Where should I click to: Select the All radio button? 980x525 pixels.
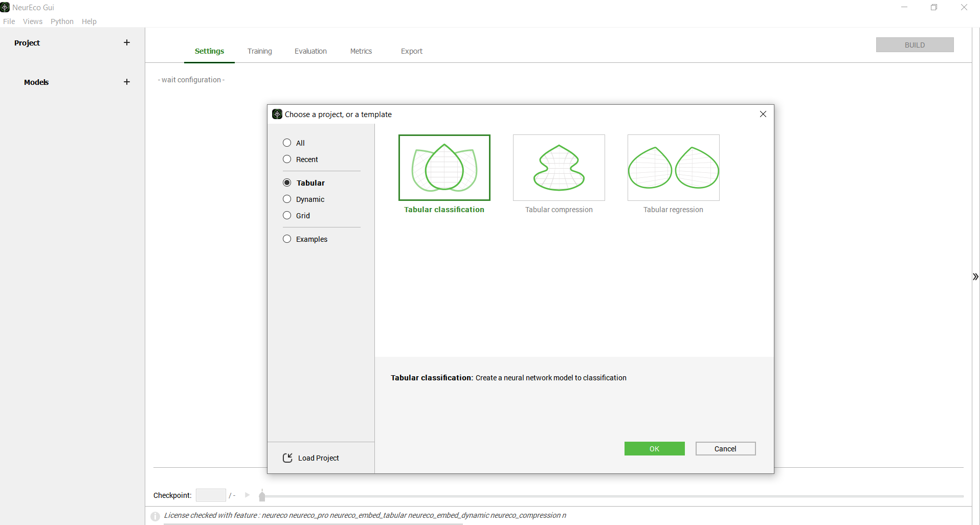(x=287, y=143)
